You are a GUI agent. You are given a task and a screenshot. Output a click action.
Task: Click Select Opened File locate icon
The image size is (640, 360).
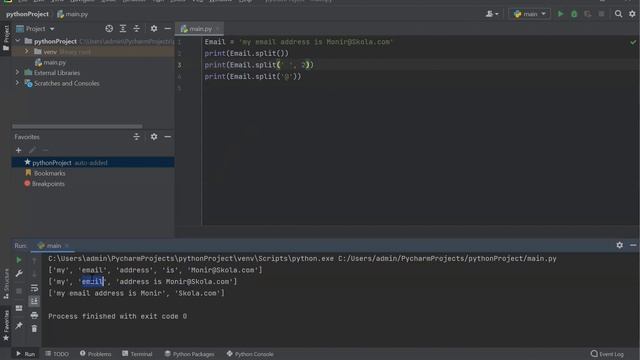tap(109, 29)
